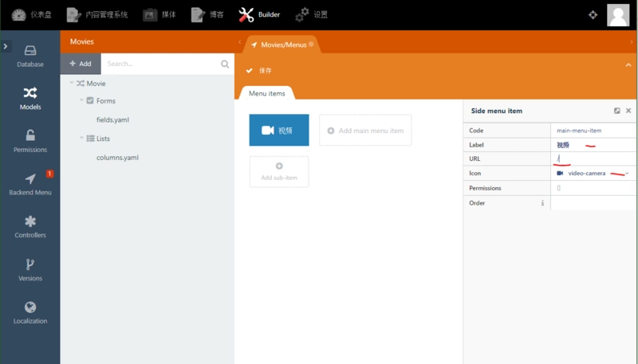This screenshot has height=364, width=638.
Task: Open fields.yaml form file
Action: pyautogui.click(x=112, y=119)
